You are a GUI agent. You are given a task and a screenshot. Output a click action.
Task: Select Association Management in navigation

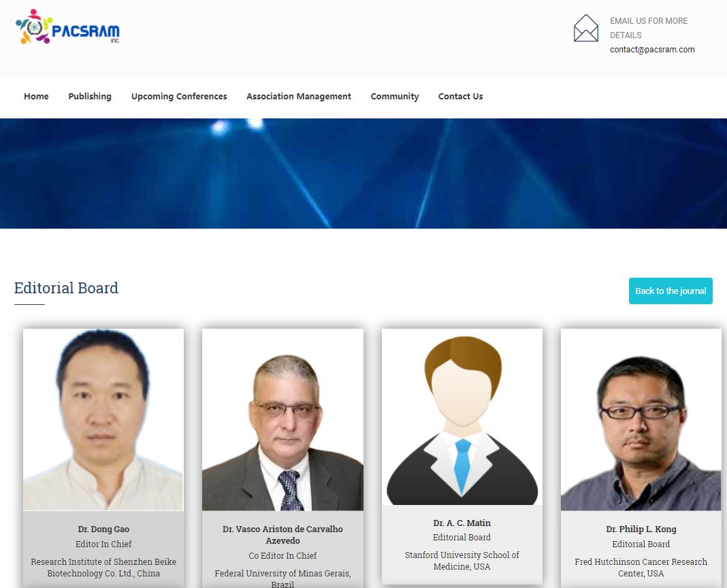(x=299, y=97)
